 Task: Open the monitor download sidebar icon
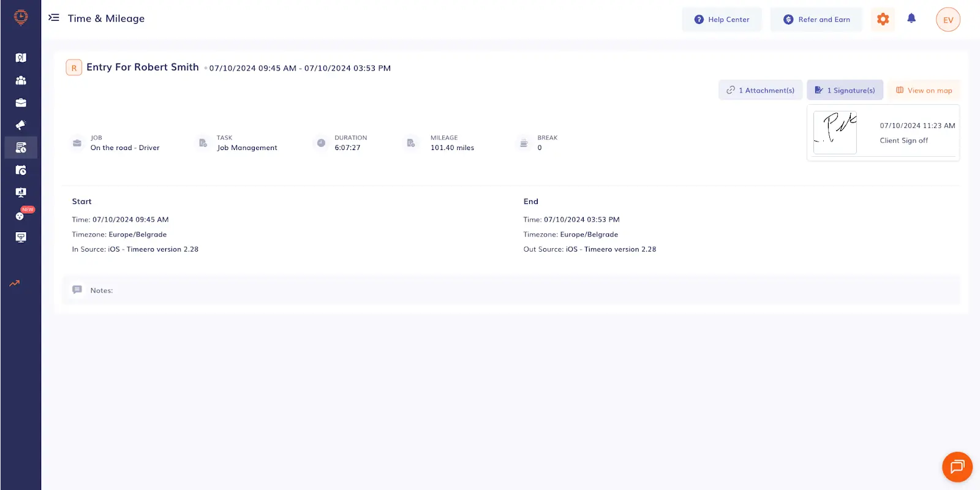point(21,237)
